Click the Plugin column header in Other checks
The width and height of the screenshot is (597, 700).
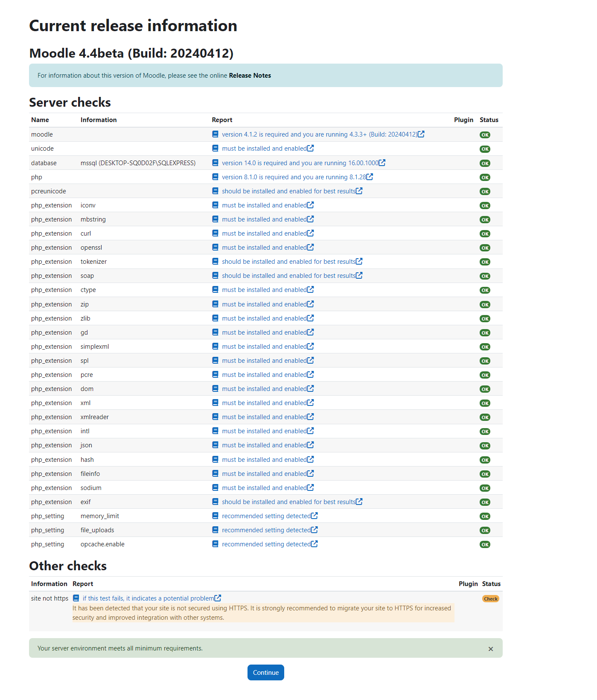[468, 584]
